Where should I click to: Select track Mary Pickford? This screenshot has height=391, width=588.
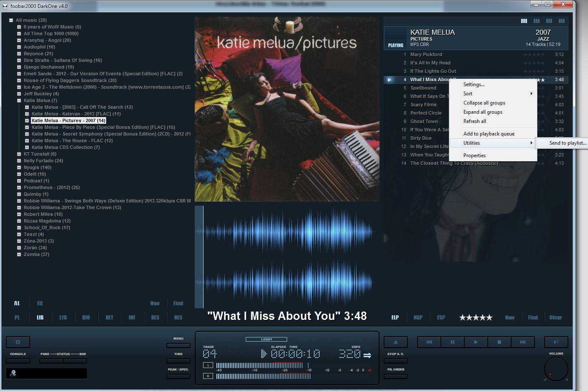(476, 54)
